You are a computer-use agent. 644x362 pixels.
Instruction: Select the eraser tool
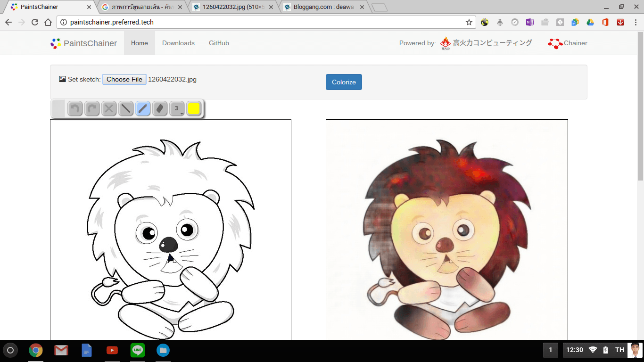click(160, 109)
